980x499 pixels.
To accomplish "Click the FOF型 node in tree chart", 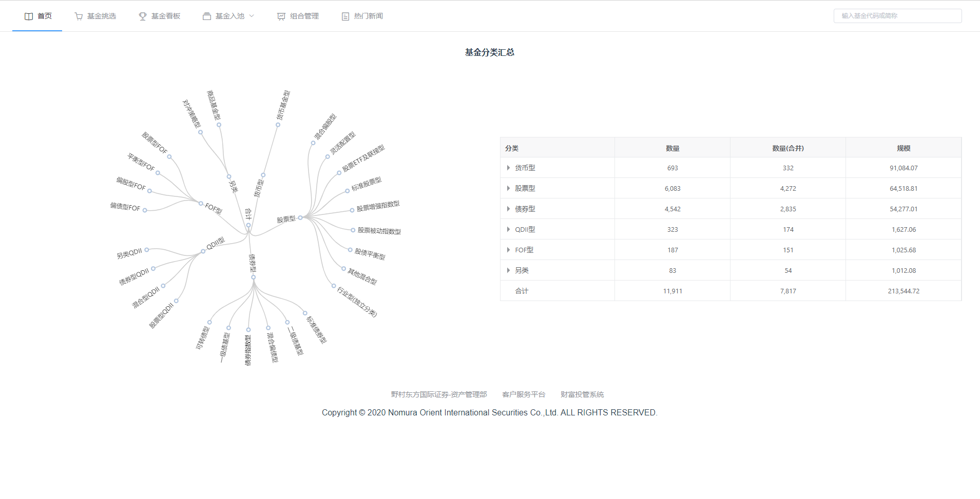I will (201, 203).
